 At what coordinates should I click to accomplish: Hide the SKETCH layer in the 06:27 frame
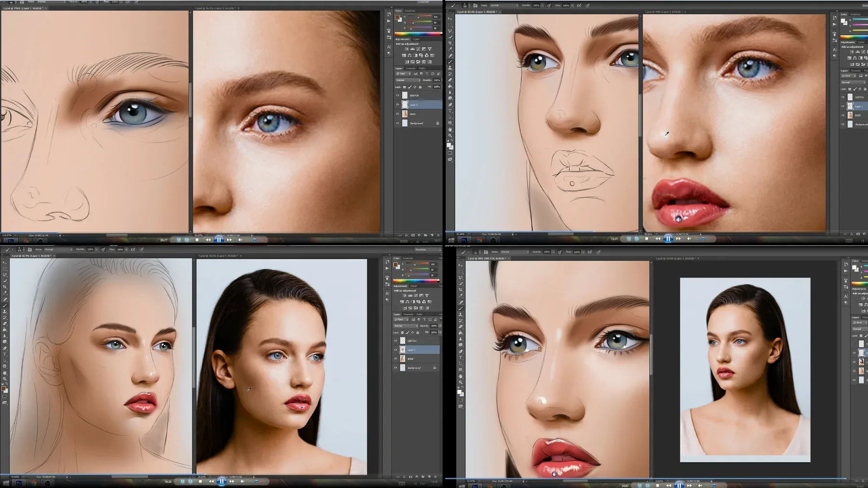click(x=397, y=95)
